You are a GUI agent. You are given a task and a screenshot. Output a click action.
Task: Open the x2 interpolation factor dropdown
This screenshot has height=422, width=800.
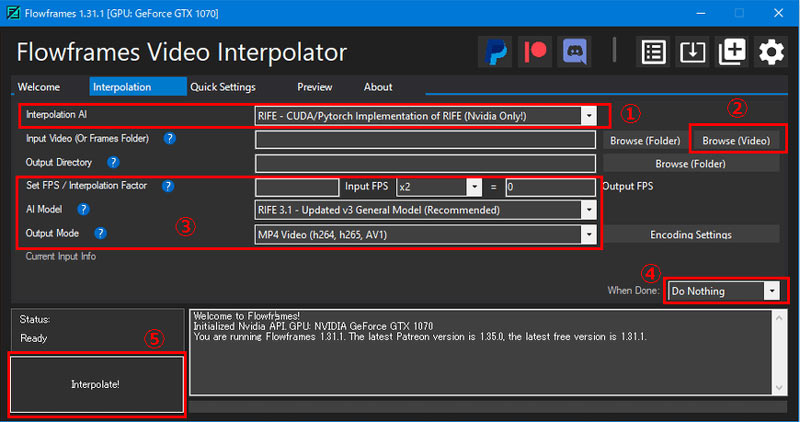pos(473,186)
